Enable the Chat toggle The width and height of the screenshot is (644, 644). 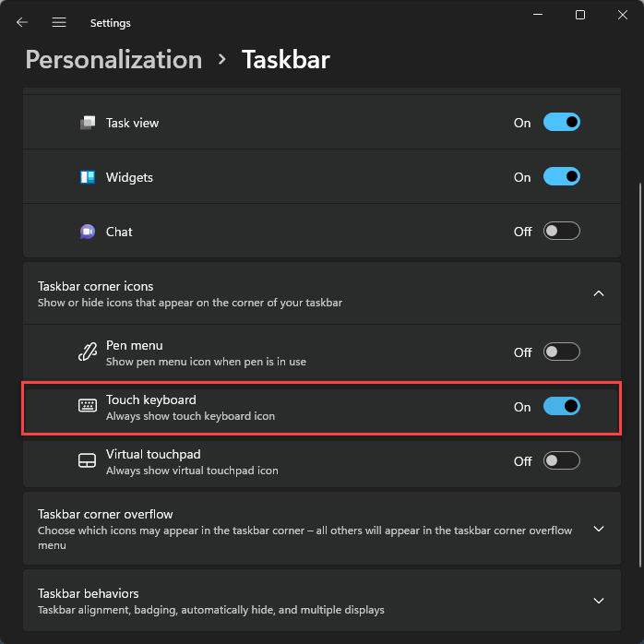(x=562, y=231)
